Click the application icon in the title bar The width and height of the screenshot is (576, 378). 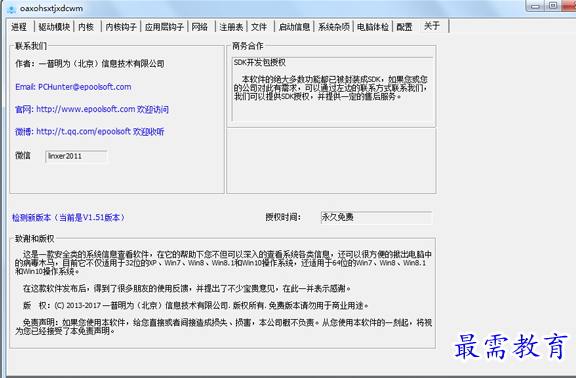[12, 8]
